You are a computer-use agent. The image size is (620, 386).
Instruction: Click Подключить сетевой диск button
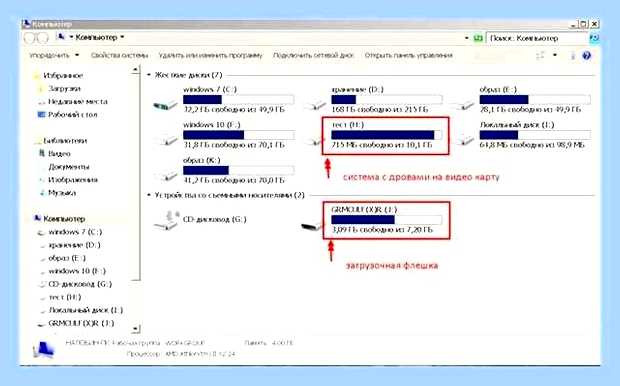click(x=313, y=55)
